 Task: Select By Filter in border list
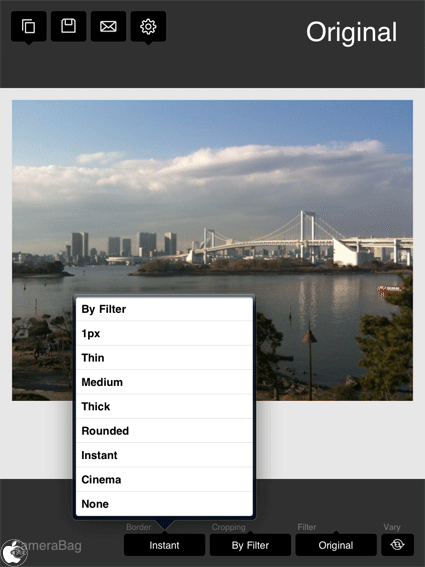[164, 309]
